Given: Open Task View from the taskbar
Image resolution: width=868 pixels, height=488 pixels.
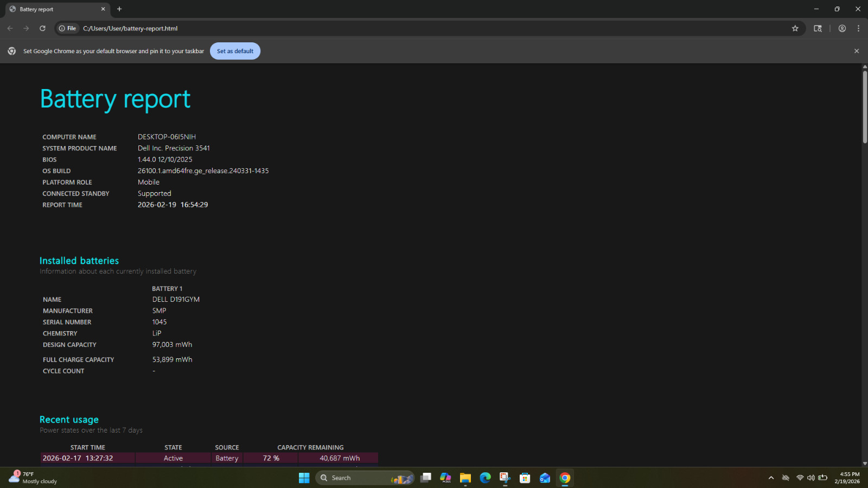Looking at the screenshot, I should tap(426, 478).
